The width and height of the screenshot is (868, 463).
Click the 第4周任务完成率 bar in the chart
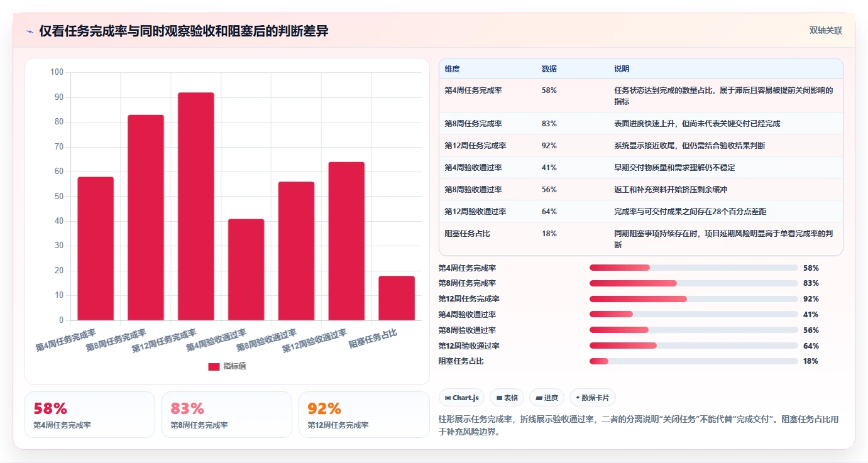tap(96, 249)
